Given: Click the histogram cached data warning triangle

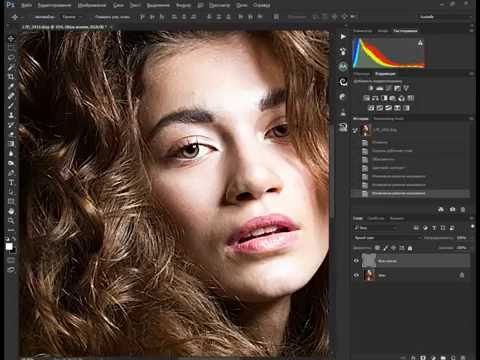Looking at the screenshot, I should coord(420,43).
